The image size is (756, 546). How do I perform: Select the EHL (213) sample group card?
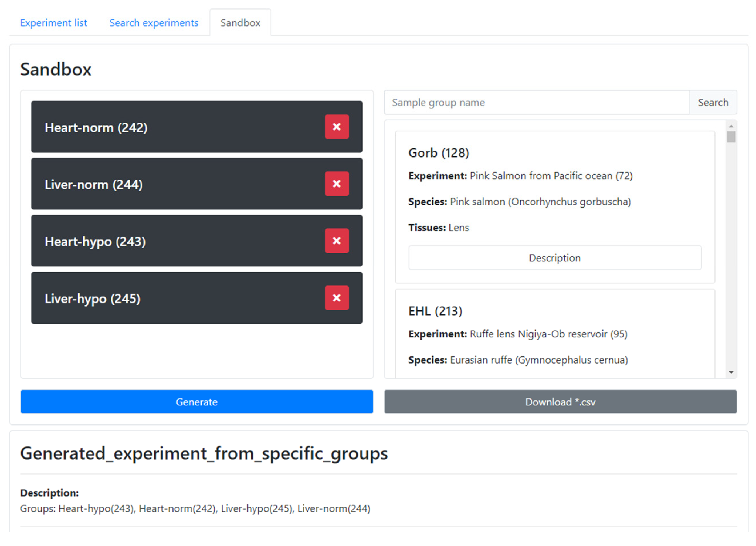pos(435,311)
